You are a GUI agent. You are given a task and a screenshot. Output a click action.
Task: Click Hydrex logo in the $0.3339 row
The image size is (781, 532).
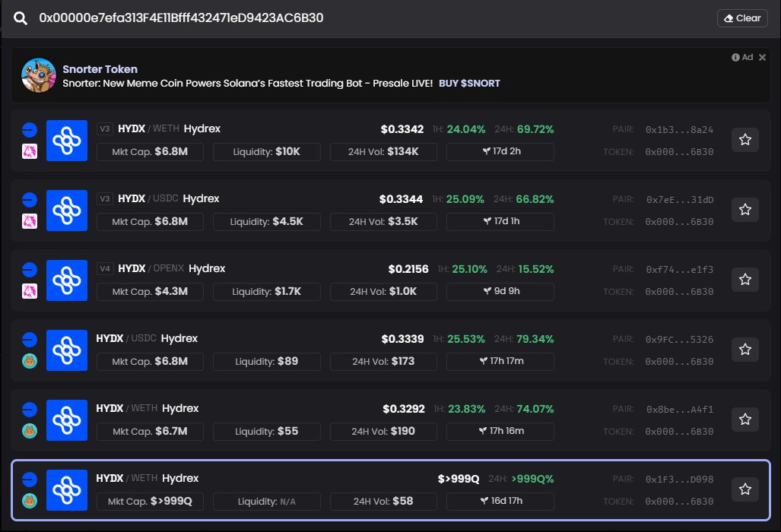67,350
